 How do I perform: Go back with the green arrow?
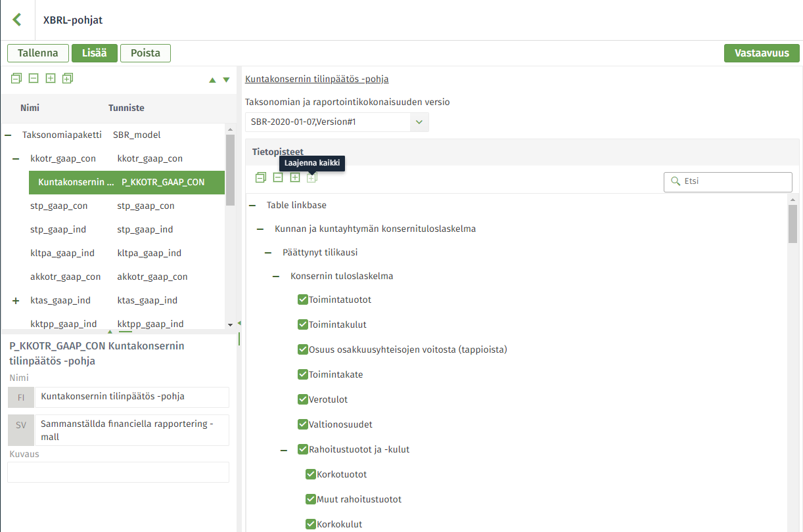coord(17,20)
